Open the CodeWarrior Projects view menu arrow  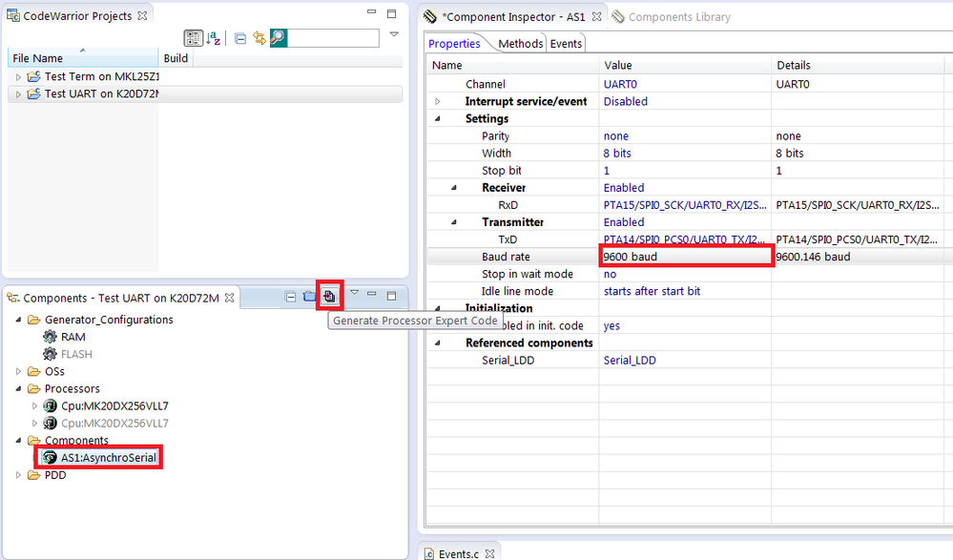394,34
